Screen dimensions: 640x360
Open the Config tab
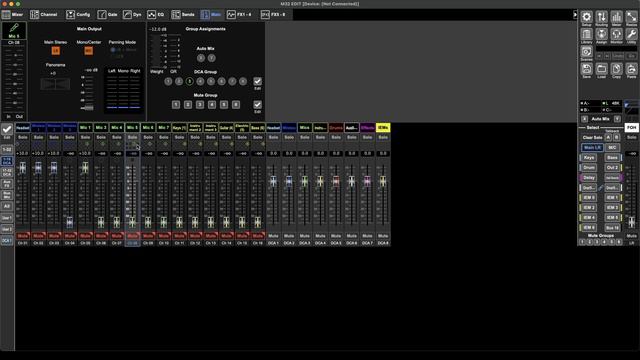pos(78,15)
